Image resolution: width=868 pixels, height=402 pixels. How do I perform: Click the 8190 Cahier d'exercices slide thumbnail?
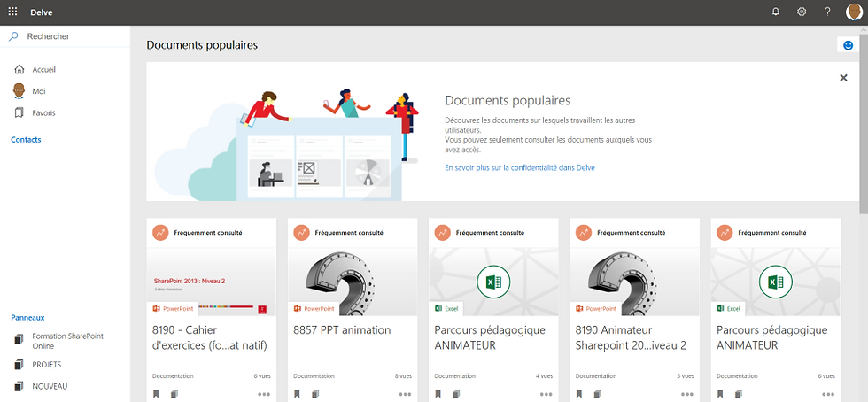(x=212, y=282)
